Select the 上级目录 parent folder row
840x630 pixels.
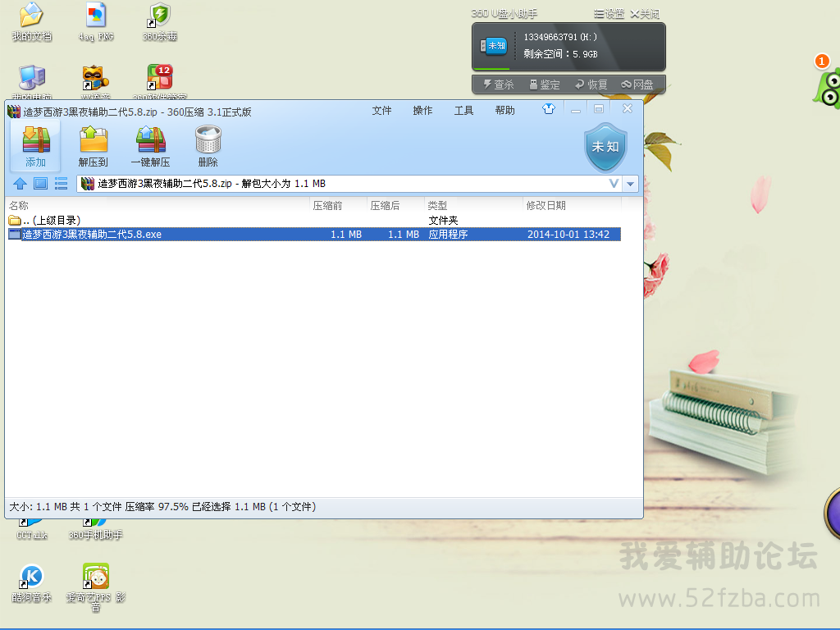point(314,220)
